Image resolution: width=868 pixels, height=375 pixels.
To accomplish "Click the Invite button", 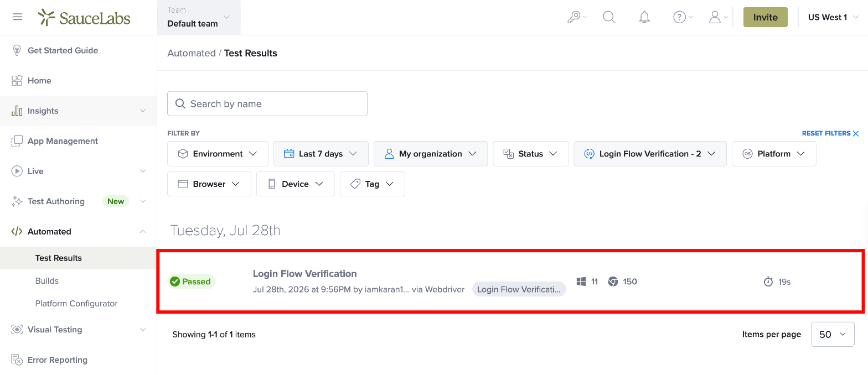I will (x=766, y=17).
